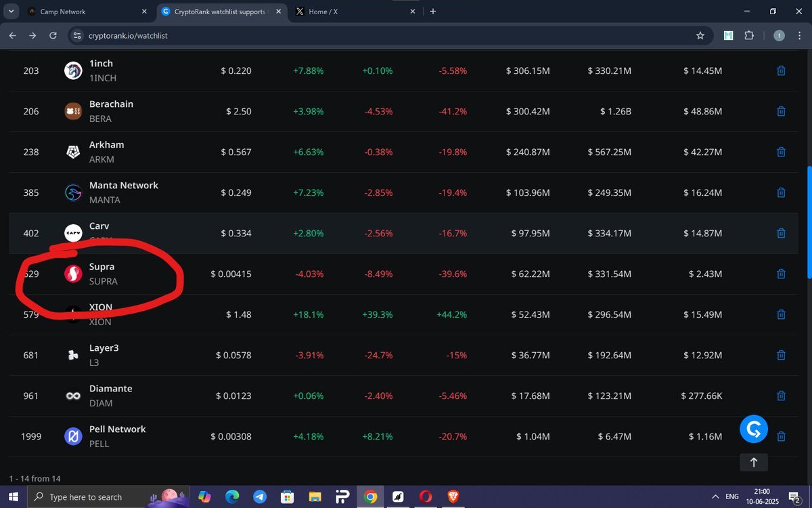
Task: Click the Layer3 logo icon
Action: click(x=73, y=355)
